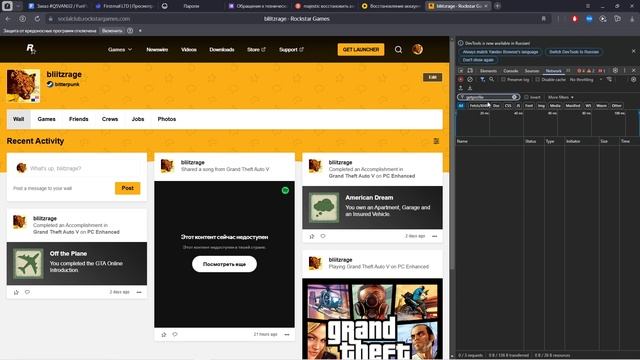The image size is (640, 360).
Task: Tick the Invert filter checkbox
Action: 526,97
